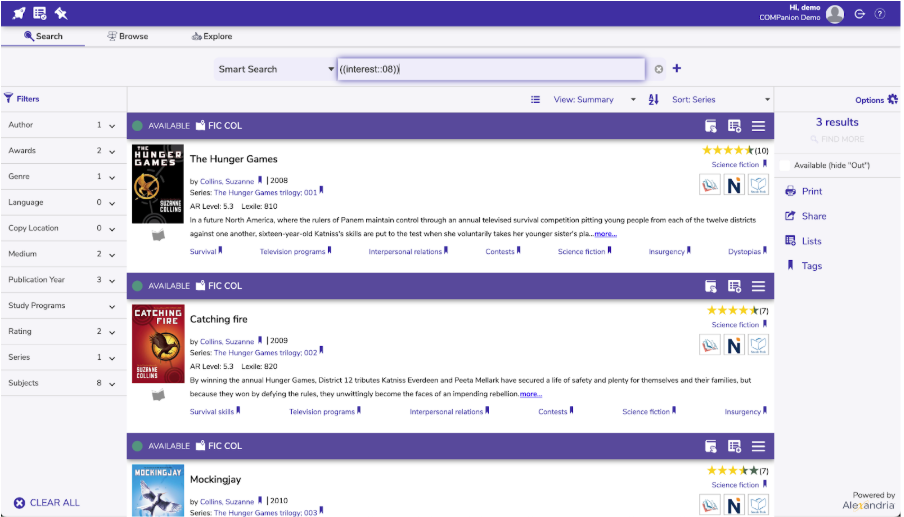Click book icon under Hunger Games cover
Image resolution: width=904 pixels, height=517 pixels.
158,235
